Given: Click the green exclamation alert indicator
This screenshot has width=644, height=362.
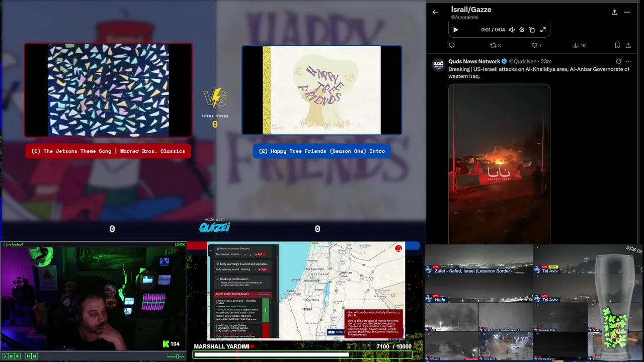Looking at the screenshot, I should pyautogui.click(x=266, y=310).
